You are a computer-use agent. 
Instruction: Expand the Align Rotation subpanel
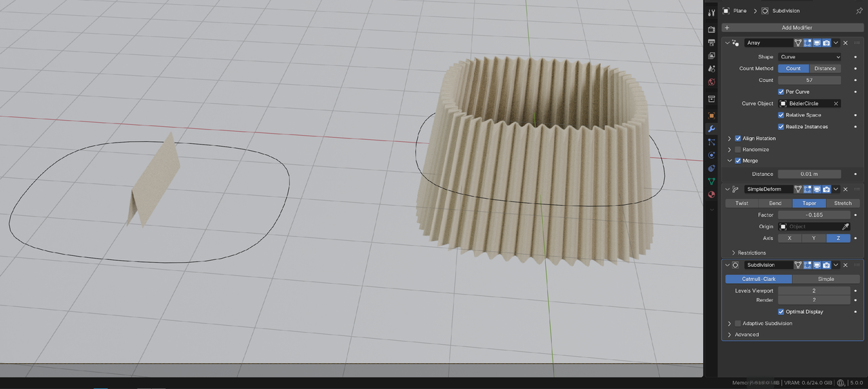coord(730,138)
